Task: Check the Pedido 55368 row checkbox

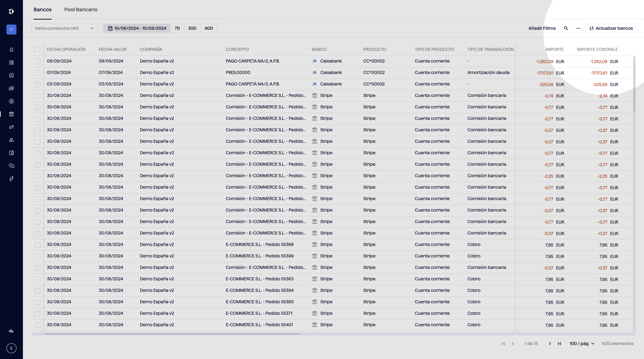Action: (38, 245)
